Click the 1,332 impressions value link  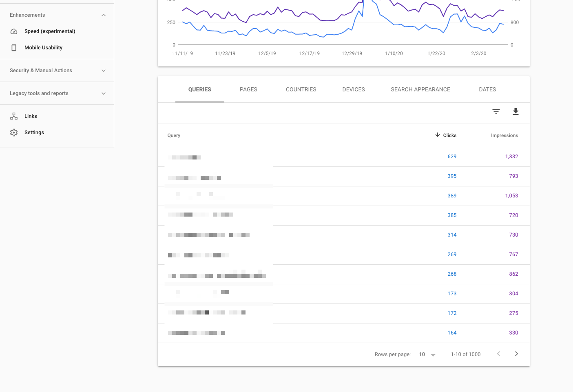point(511,157)
